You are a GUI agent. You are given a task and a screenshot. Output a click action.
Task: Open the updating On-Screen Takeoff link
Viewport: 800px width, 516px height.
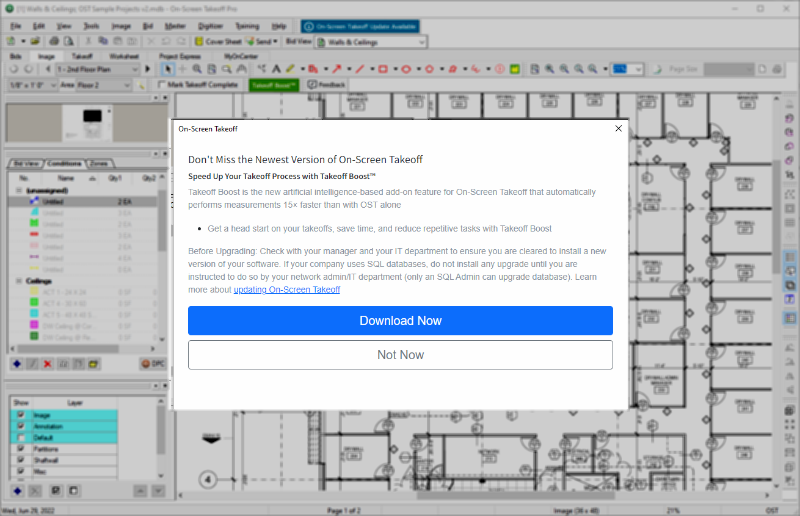[287, 289]
